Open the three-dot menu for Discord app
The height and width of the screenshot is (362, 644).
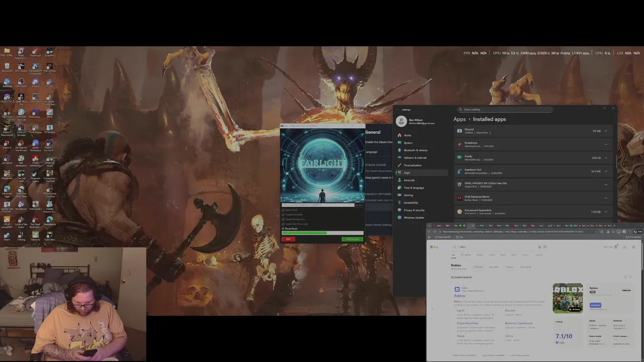606,131
